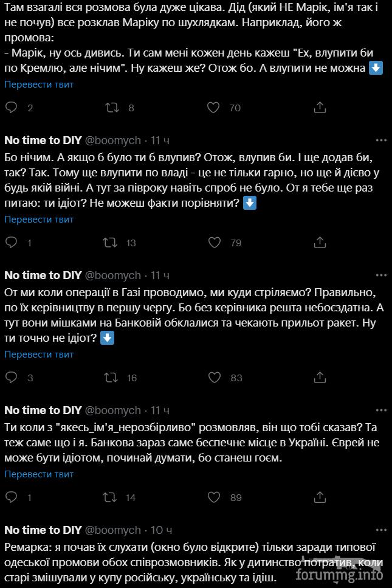This screenshot has height=588, width=392.
Task: Open three-dot menu on the 10 ч tweet
Action: click(381, 530)
